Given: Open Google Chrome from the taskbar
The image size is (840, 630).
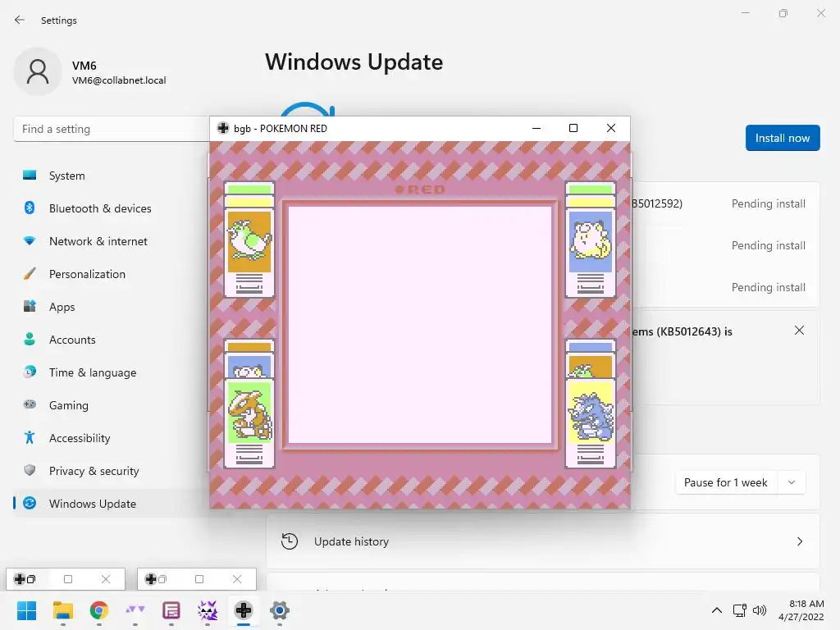Looking at the screenshot, I should tap(99, 610).
